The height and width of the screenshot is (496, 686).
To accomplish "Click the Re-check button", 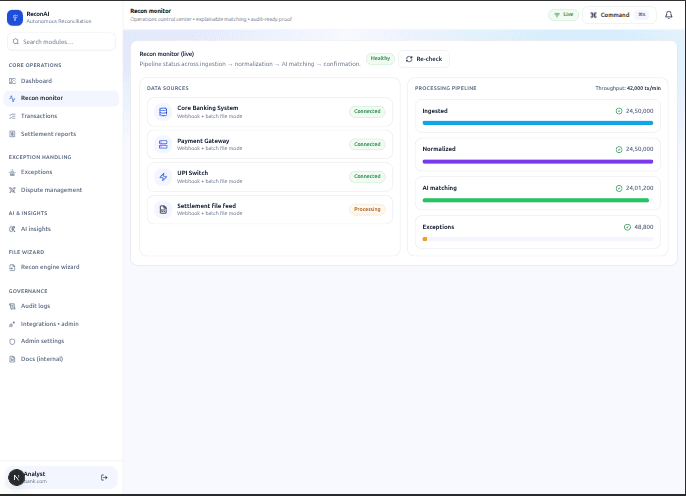I will click(x=424, y=59).
